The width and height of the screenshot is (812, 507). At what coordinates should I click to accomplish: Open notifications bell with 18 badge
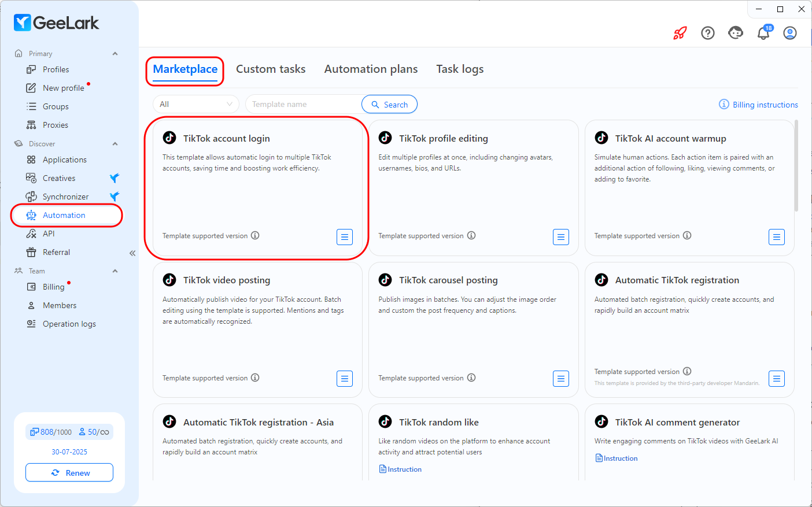pos(764,32)
